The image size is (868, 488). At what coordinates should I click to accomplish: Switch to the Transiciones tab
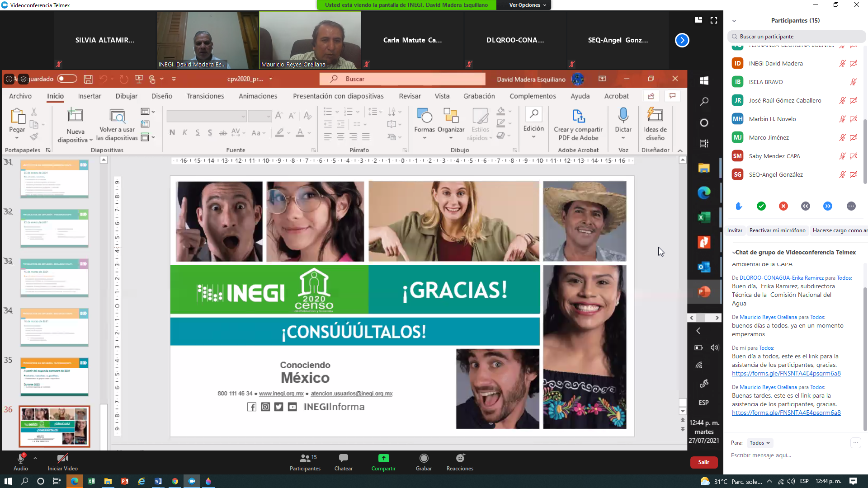[205, 96]
